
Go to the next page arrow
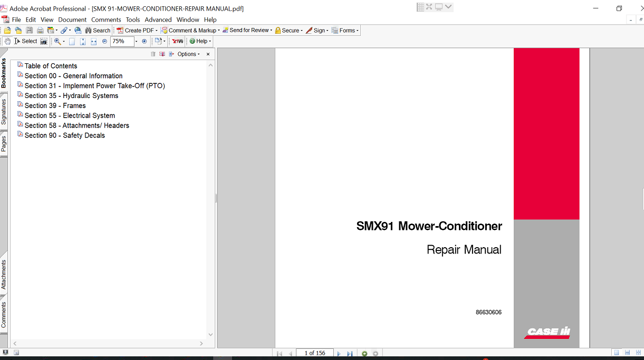coord(339,353)
